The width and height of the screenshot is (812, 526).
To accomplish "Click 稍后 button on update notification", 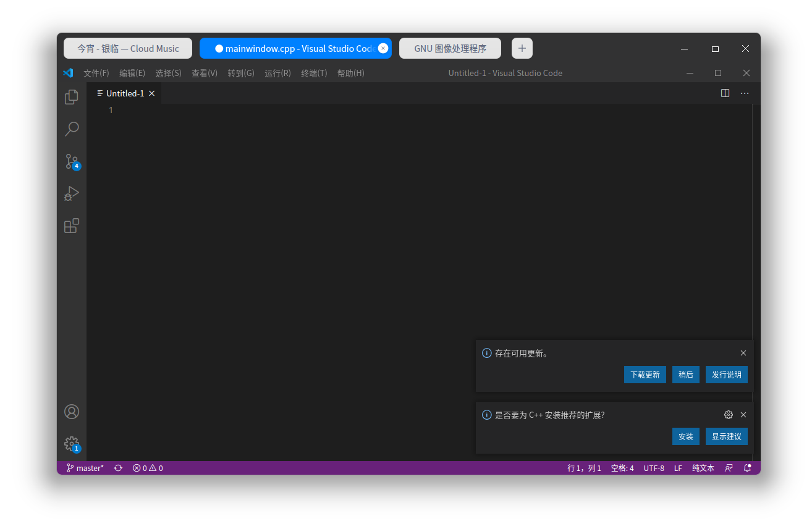I will click(x=686, y=375).
